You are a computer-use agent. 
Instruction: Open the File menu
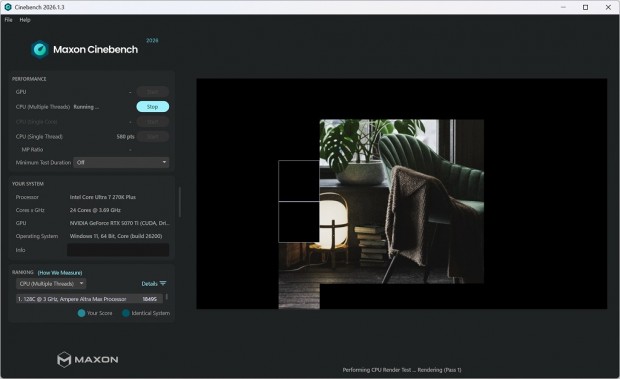(x=8, y=20)
